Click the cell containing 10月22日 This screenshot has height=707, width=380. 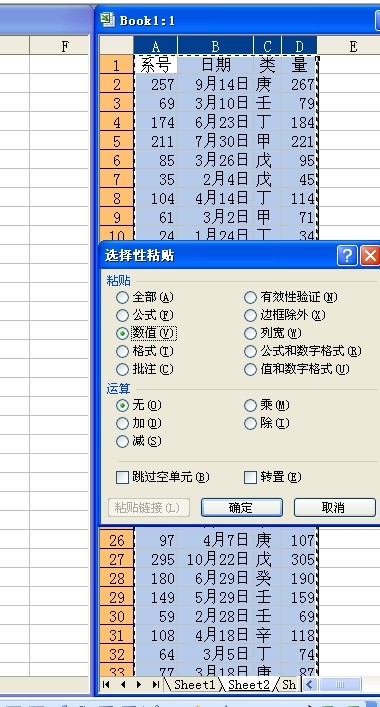pyautogui.click(x=215, y=559)
